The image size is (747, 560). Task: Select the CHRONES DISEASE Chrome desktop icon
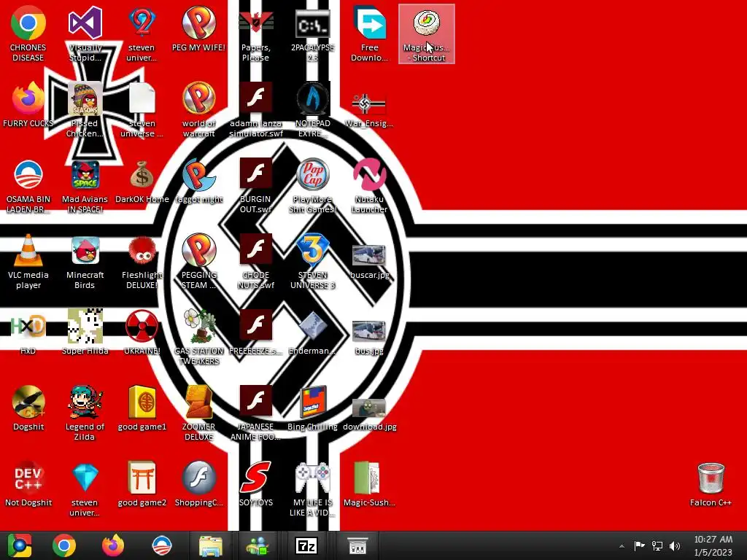pyautogui.click(x=28, y=34)
